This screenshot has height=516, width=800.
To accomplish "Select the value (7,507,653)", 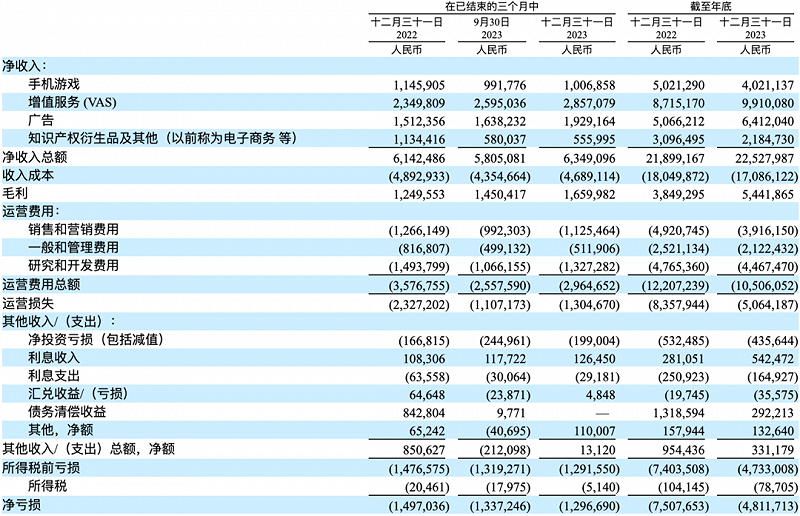I will point(679,507).
